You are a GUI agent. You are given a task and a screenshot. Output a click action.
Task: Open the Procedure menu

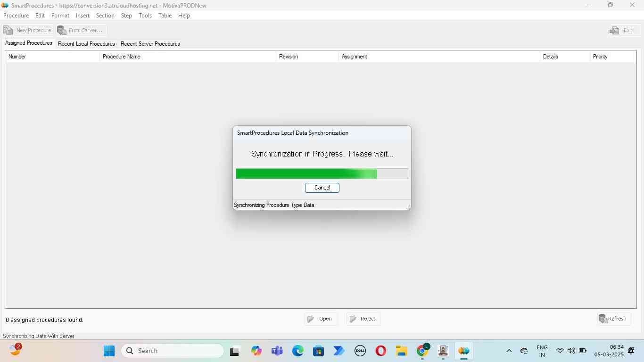tap(16, 16)
